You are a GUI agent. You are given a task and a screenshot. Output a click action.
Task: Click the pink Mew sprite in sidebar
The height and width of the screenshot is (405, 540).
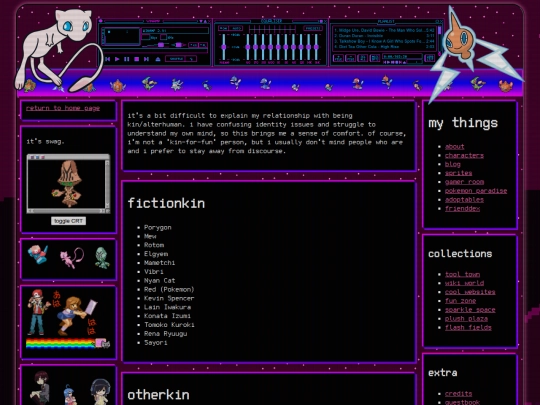coord(72,257)
